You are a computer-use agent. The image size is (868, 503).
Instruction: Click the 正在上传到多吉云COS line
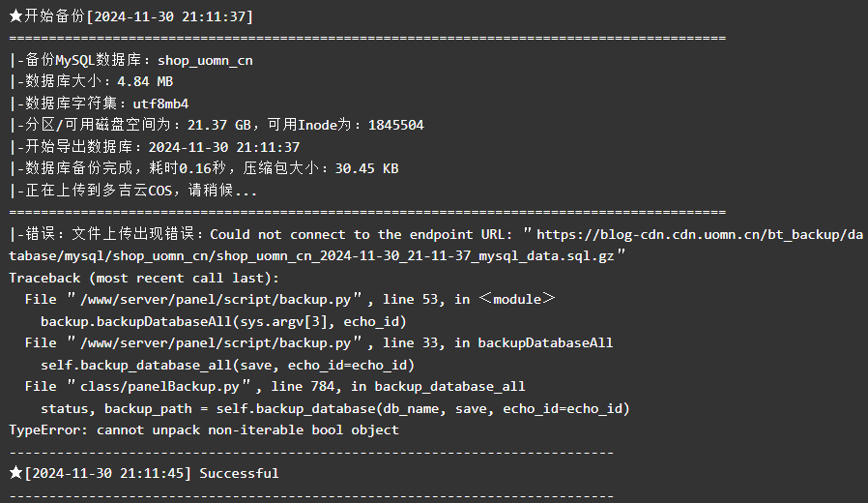[133, 191]
